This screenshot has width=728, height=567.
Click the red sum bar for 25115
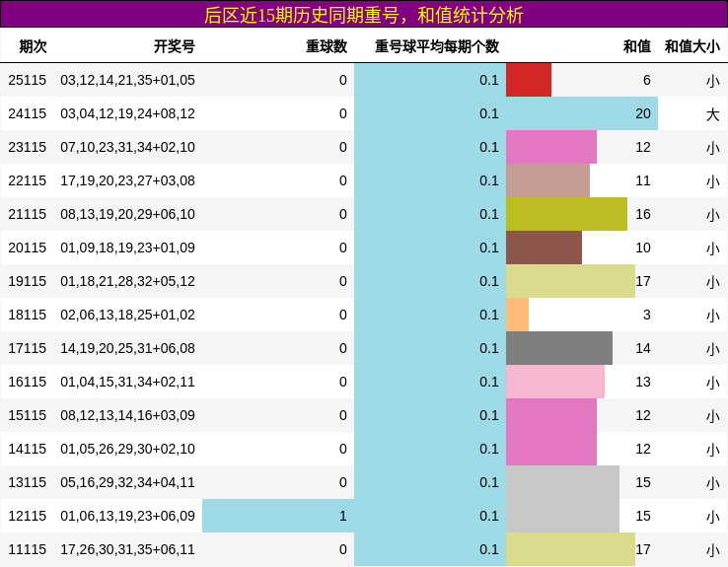[529, 80]
